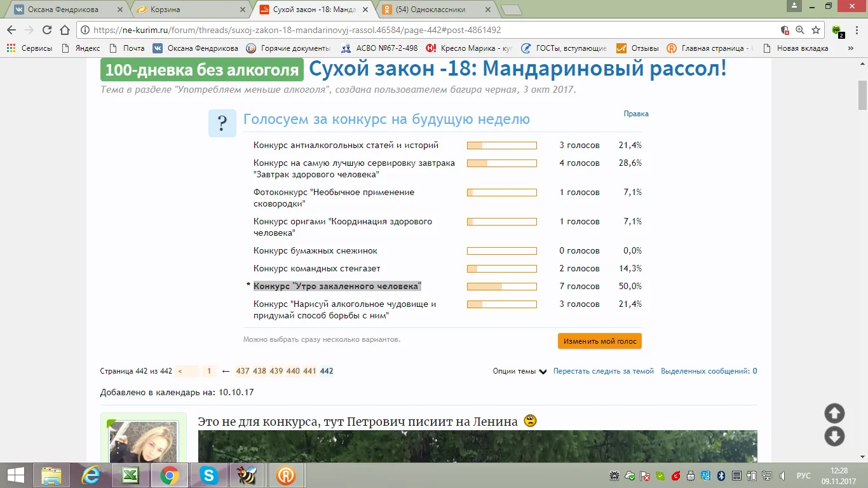The width and height of the screenshot is (868, 488).
Task: Bookmark this page with the star icon
Action: (x=816, y=30)
